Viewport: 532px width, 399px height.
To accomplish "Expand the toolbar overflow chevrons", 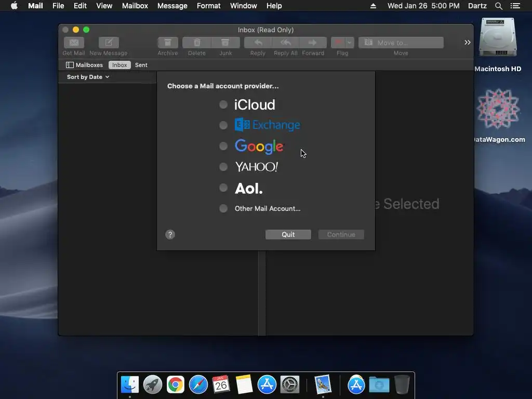I will coord(468,43).
